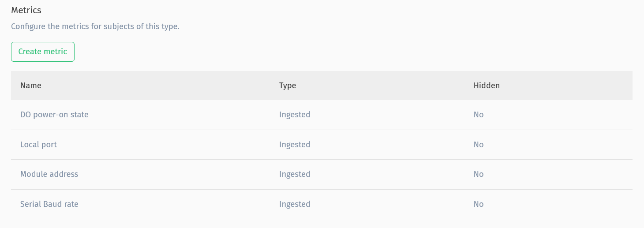Click the Name column header

[x=31, y=86]
